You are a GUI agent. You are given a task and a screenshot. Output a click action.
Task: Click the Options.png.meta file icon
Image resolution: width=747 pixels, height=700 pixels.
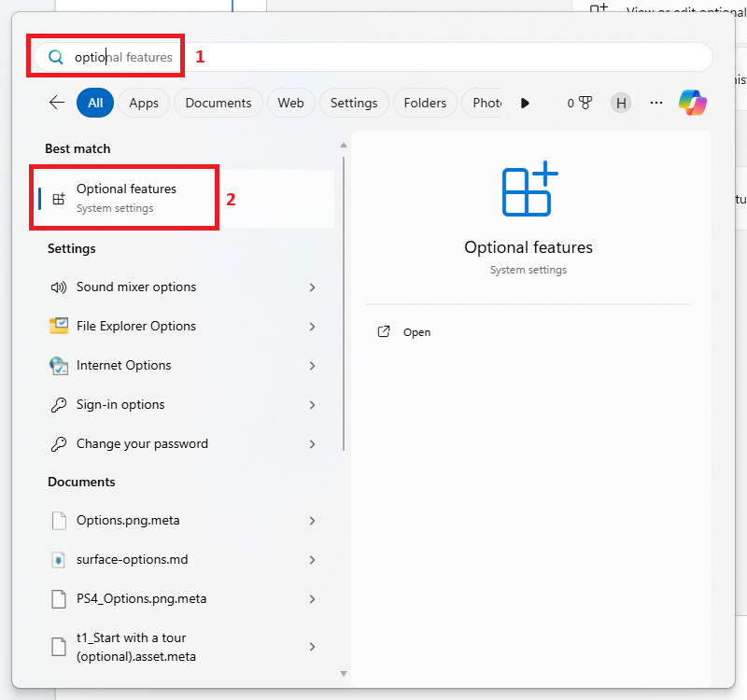pos(59,521)
